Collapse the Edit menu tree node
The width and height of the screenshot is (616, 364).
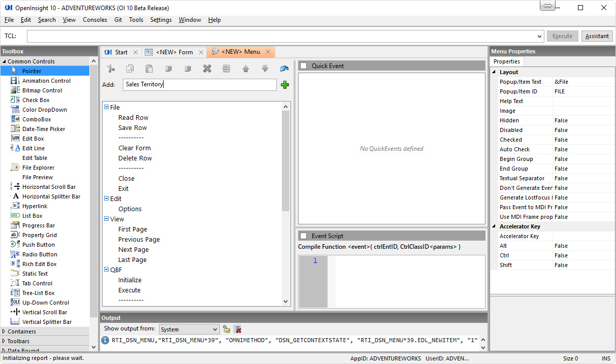106,198
